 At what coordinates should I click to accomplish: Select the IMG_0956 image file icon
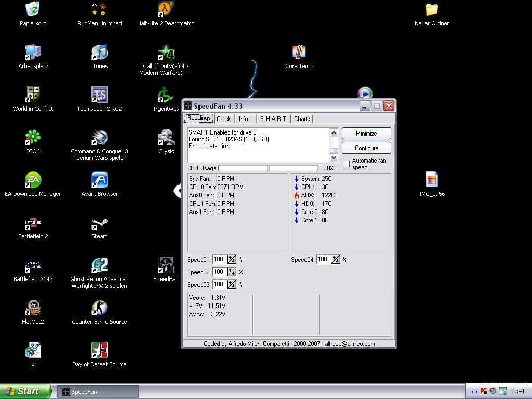pos(432,180)
